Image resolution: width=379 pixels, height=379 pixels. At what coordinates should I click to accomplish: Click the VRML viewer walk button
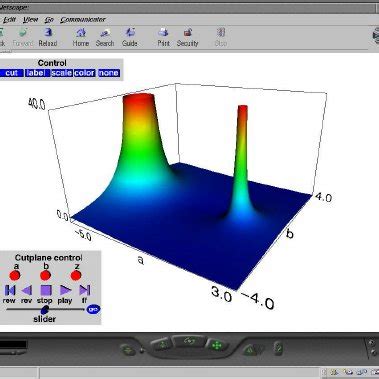[x=163, y=345]
